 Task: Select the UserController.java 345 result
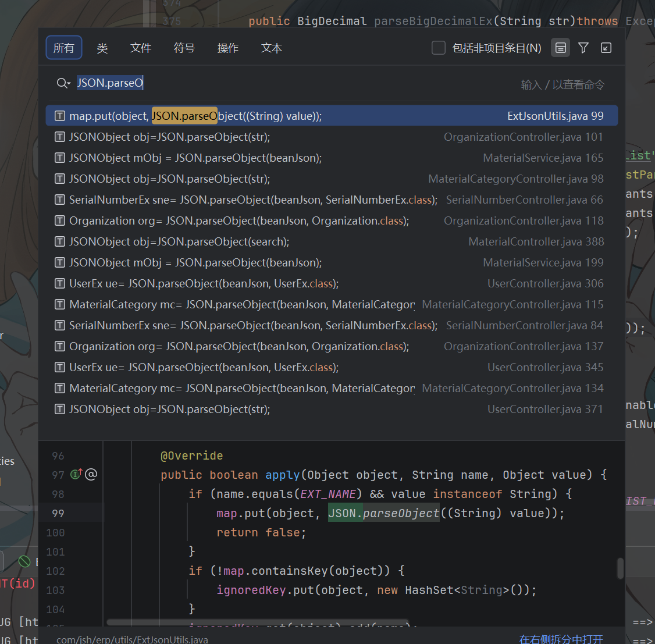click(x=332, y=367)
